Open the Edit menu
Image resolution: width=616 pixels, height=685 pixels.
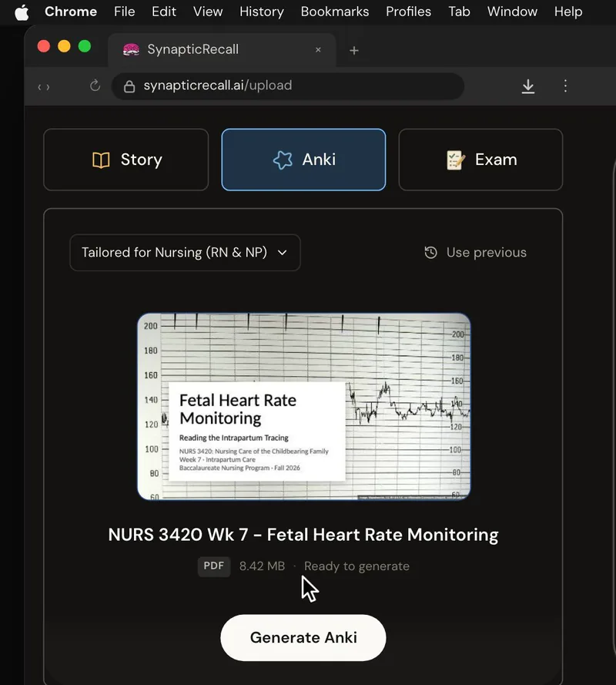coord(164,12)
